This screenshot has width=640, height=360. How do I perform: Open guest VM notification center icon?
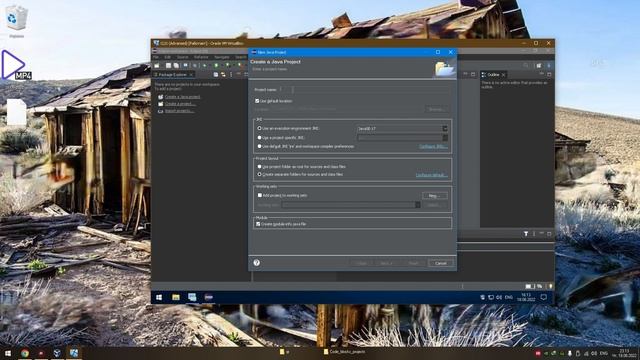pyautogui.click(x=544, y=297)
